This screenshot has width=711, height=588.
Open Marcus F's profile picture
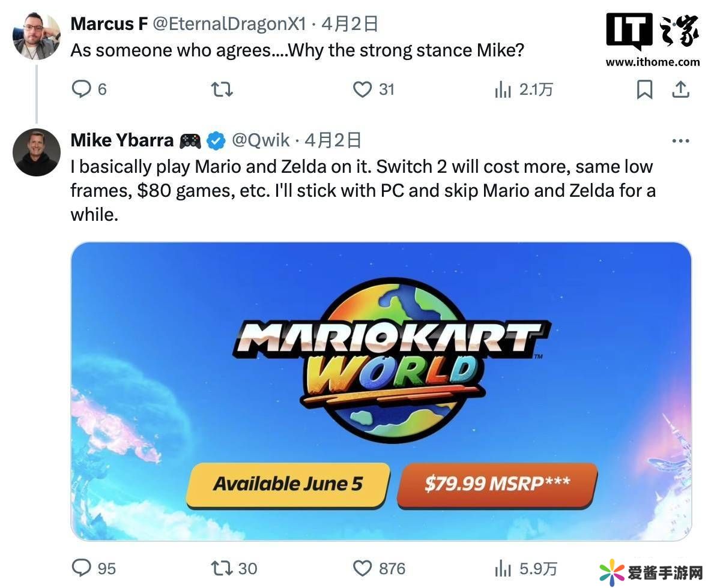point(36,36)
